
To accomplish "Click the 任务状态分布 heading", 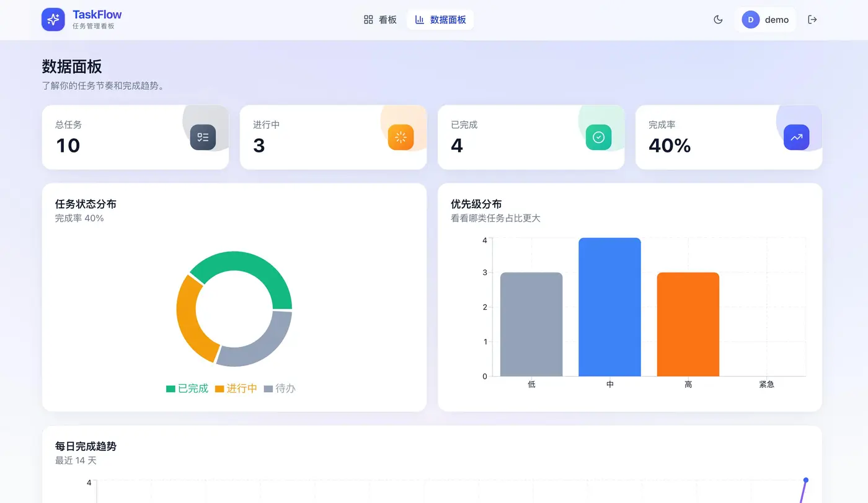I will [x=86, y=204].
